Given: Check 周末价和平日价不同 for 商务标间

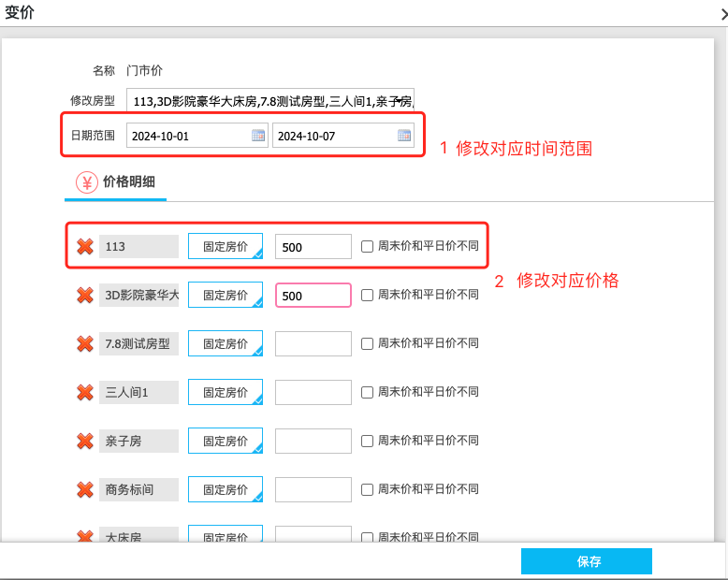Looking at the screenshot, I should click(x=367, y=489).
